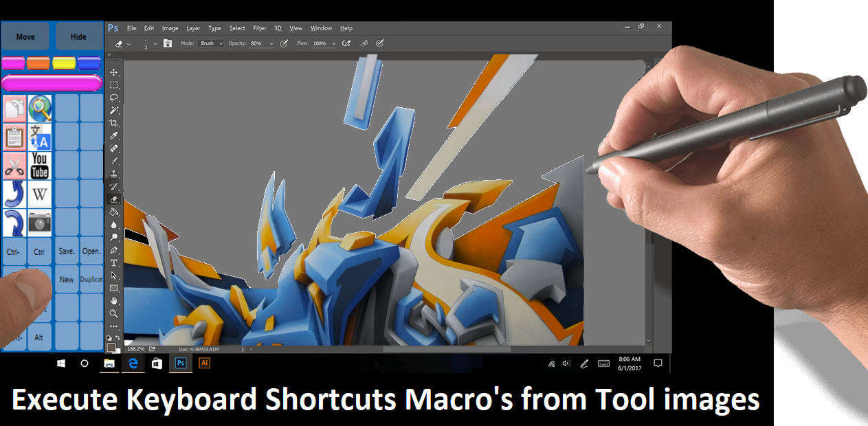Toggle pressure for opacity icon
Screen dimensions: 868x426
click(285, 43)
